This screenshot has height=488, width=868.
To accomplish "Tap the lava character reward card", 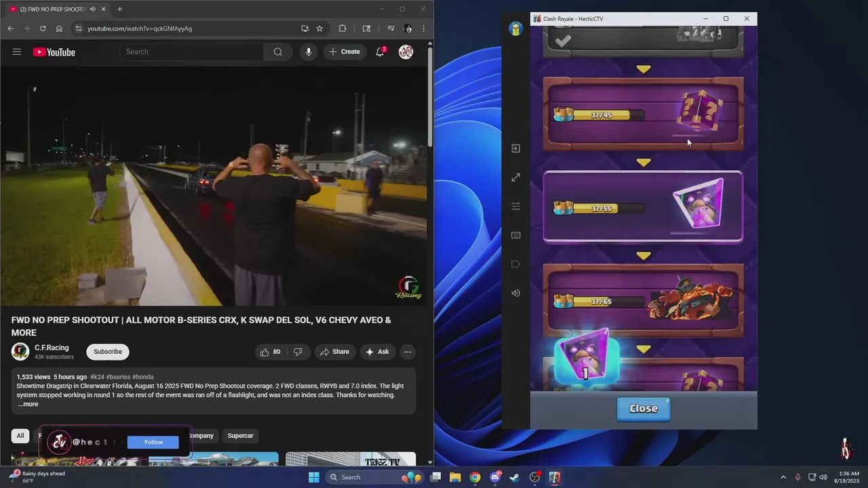I will coord(643,300).
